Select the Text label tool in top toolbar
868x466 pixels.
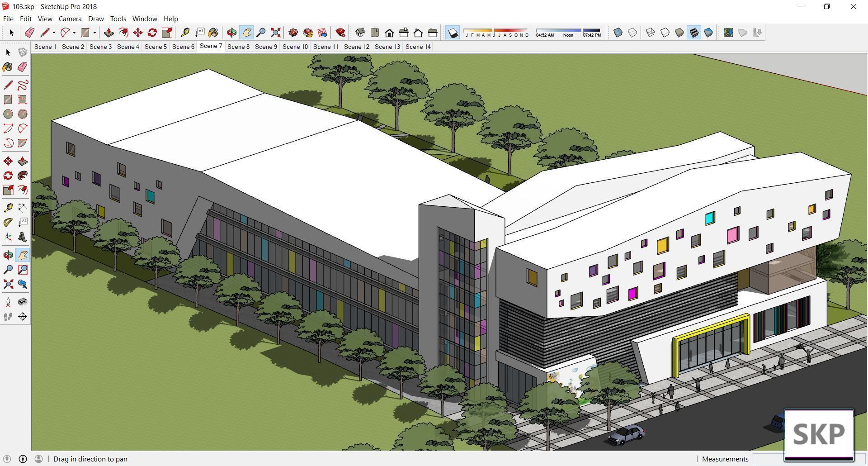(199, 33)
